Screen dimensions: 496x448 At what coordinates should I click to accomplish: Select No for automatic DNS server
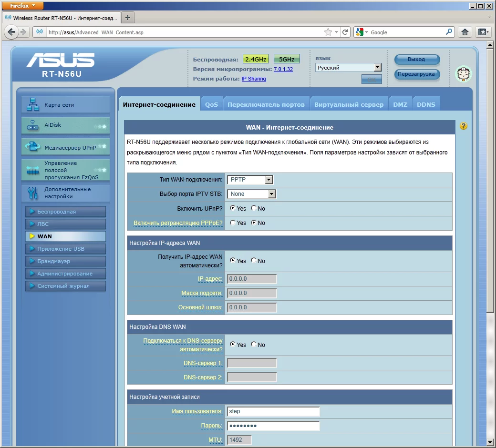click(x=254, y=344)
